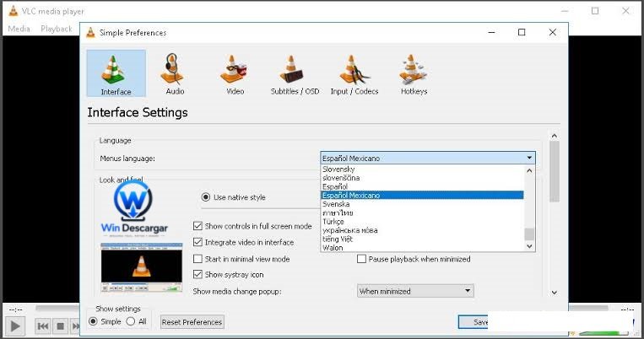Open the Hotkeys settings category
Viewport: 644px width, 339px height.
point(414,73)
